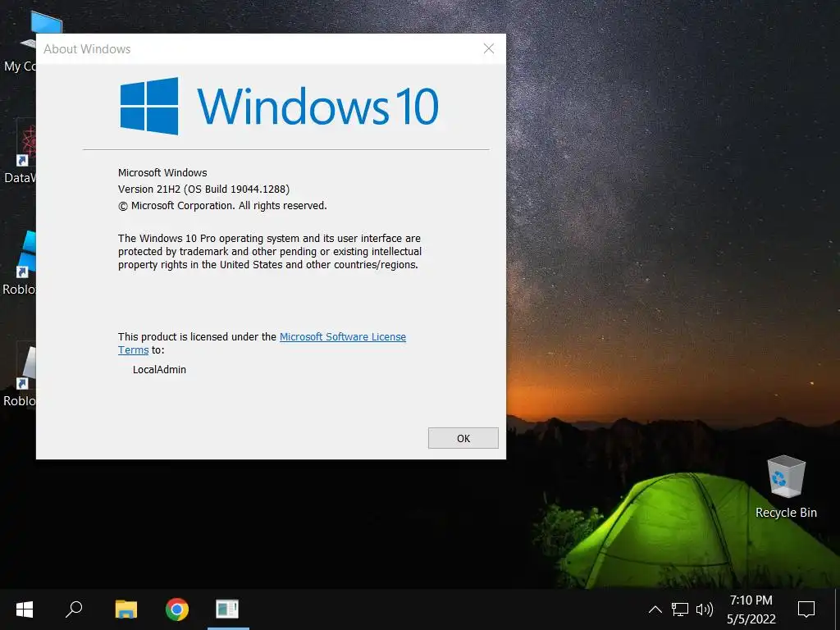Launch File Explorer from the taskbar
Screen dimensions: 840x630
coord(126,609)
